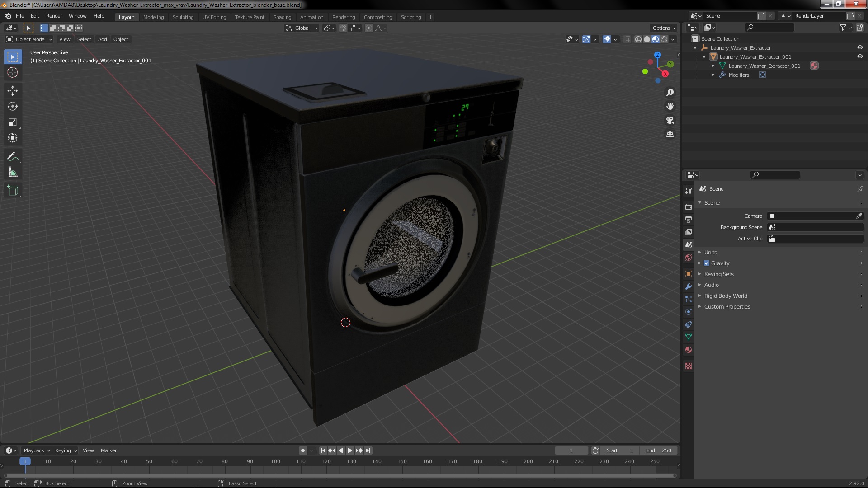Open the Modifier properties wrench tab

point(688,286)
